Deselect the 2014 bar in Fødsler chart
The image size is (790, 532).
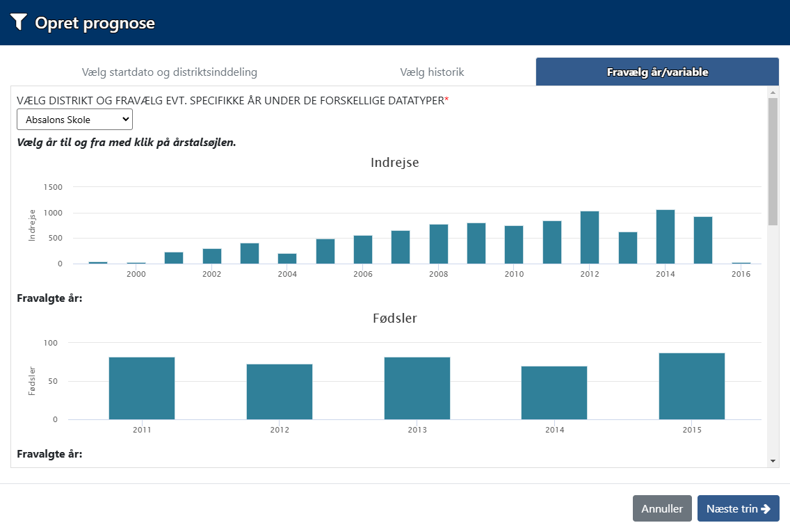tap(554, 393)
